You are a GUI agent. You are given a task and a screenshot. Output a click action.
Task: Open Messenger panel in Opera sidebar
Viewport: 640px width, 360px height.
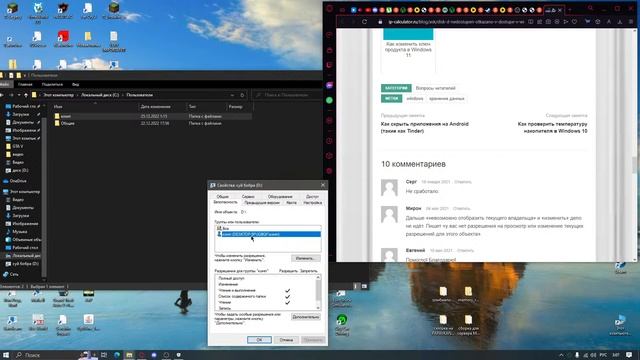coord(330,85)
